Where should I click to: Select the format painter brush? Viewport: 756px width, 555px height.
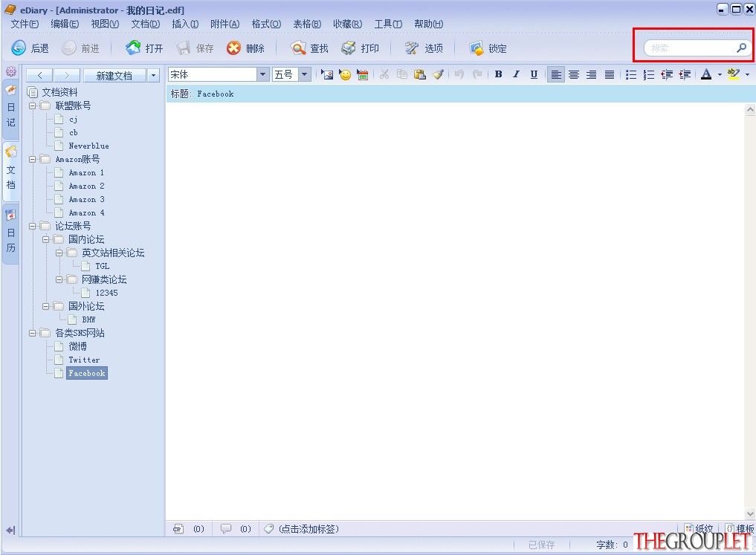point(438,74)
